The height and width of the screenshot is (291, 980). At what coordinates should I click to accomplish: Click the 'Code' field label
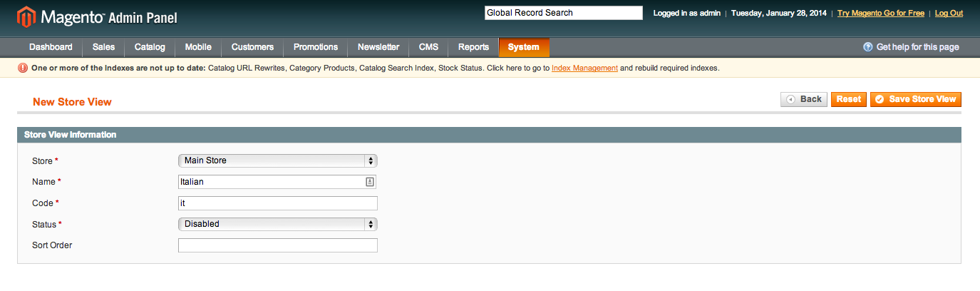coord(46,203)
